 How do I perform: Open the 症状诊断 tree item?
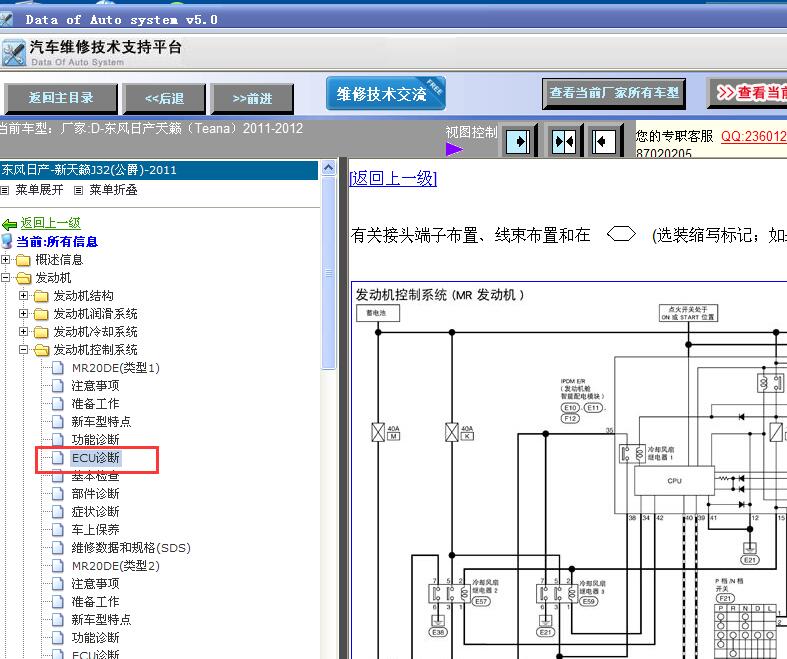coord(95,512)
